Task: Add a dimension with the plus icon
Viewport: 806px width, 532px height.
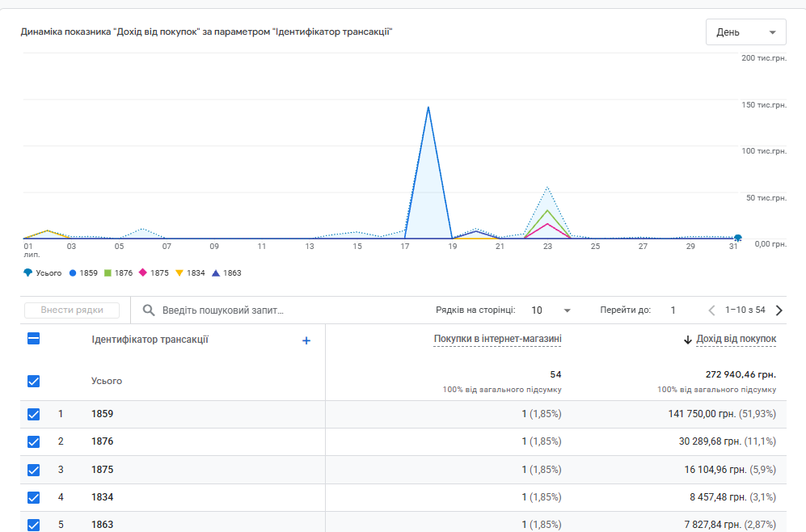Action: 306,340
